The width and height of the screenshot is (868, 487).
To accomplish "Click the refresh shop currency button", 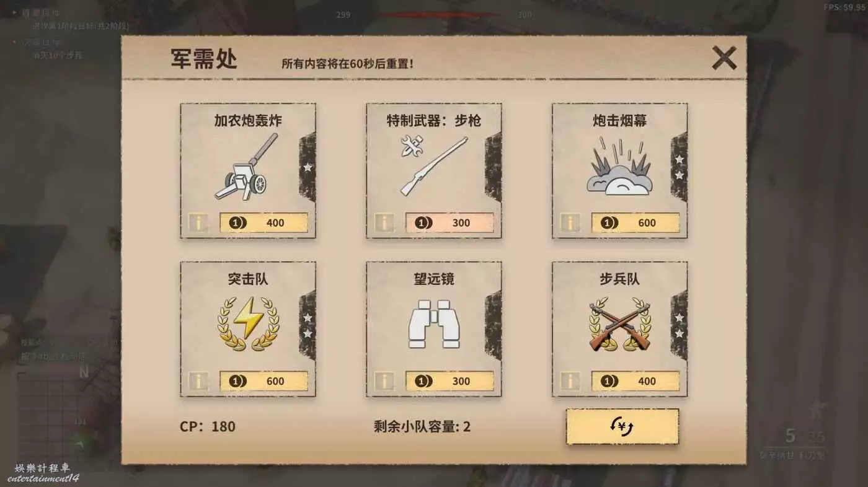I will (622, 426).
